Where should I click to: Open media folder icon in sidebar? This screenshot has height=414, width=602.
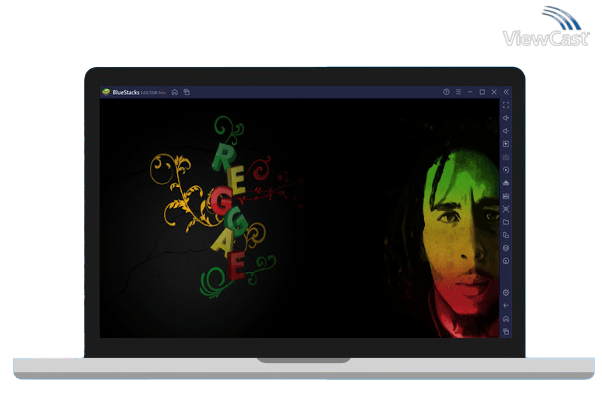coord(506,222)
